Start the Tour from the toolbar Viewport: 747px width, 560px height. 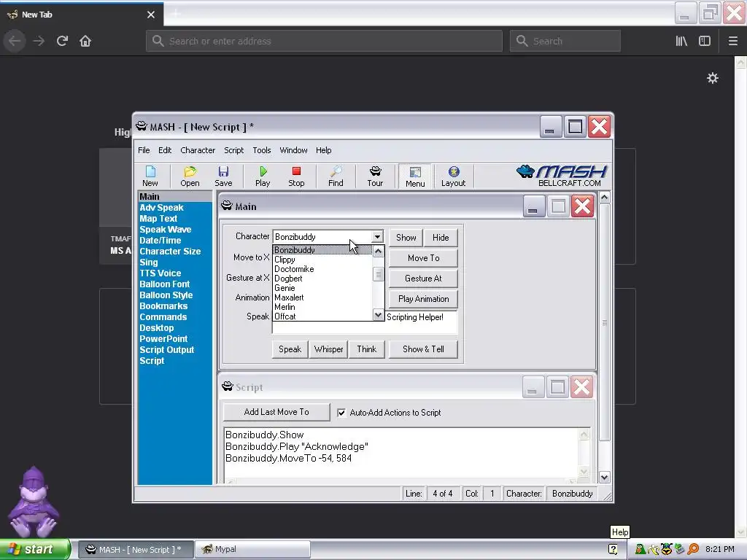375,176
